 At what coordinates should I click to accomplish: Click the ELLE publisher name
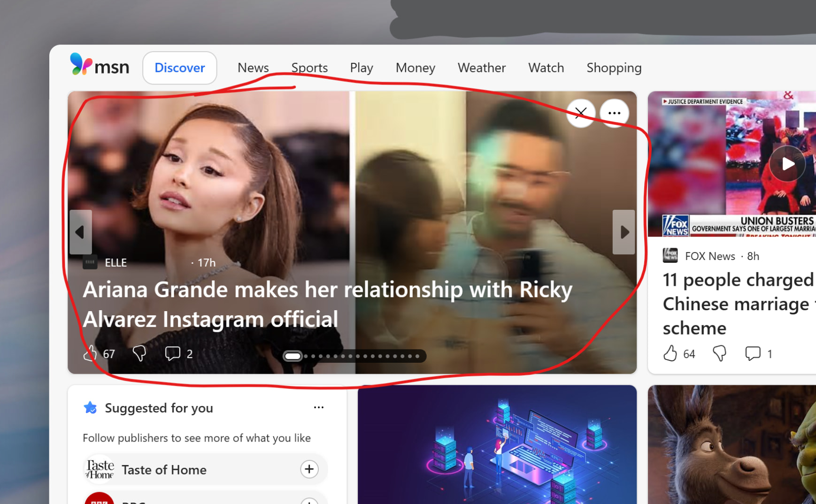116,262
